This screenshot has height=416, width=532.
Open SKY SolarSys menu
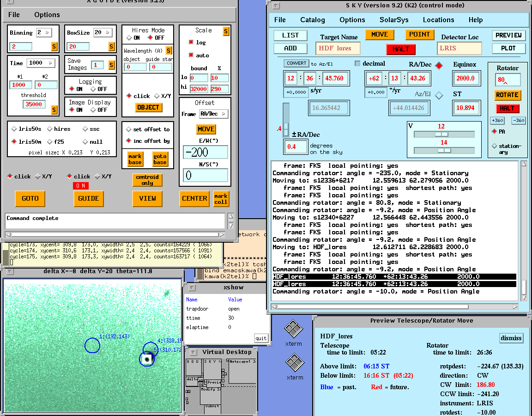tap(394, 20)
